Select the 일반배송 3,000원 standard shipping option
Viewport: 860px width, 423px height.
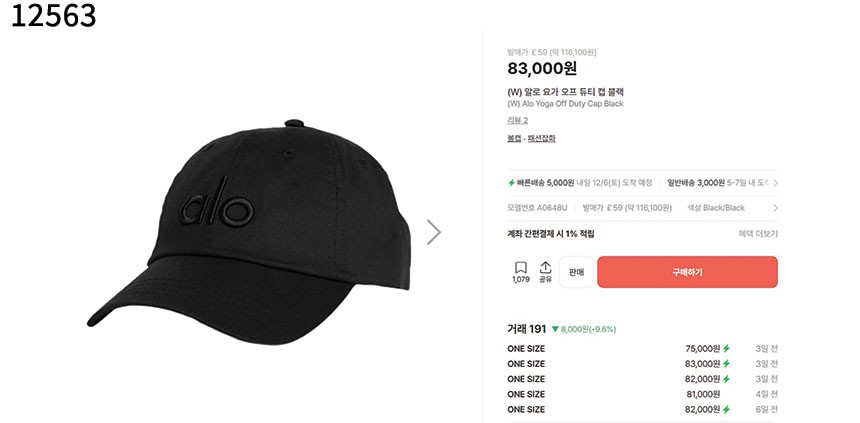[695, 183]
